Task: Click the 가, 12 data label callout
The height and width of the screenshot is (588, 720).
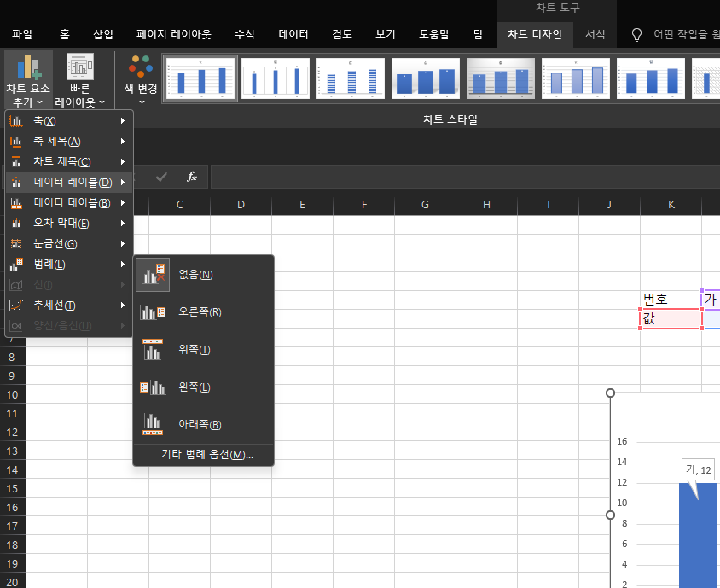Action: (x=699, y=470)
